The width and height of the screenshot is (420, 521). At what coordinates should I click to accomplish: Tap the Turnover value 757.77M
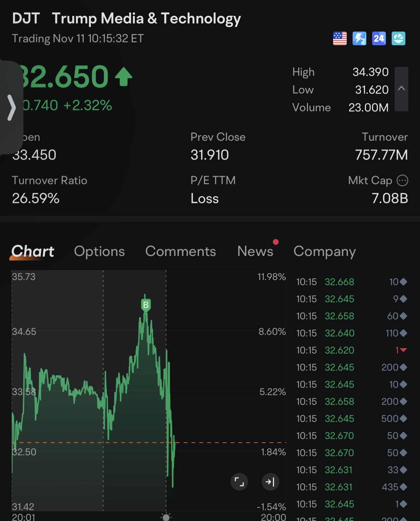[382, 155]
